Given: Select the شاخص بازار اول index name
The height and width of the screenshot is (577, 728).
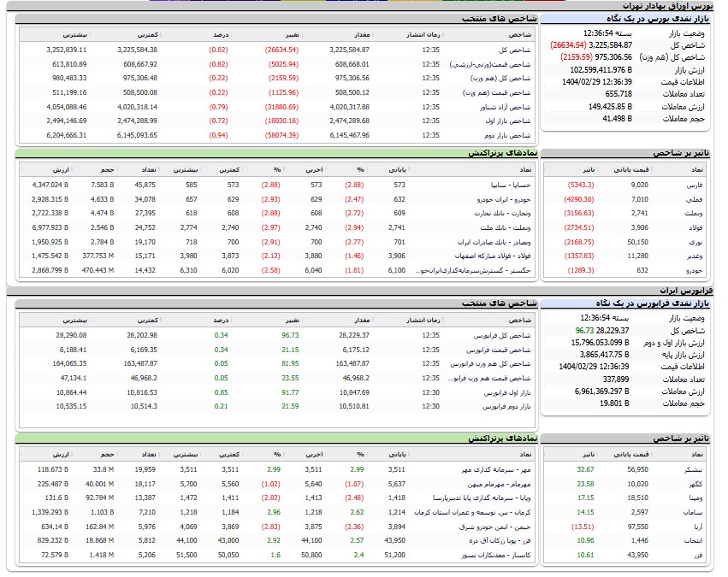Looking at the screenshot, I should (508, 121).
